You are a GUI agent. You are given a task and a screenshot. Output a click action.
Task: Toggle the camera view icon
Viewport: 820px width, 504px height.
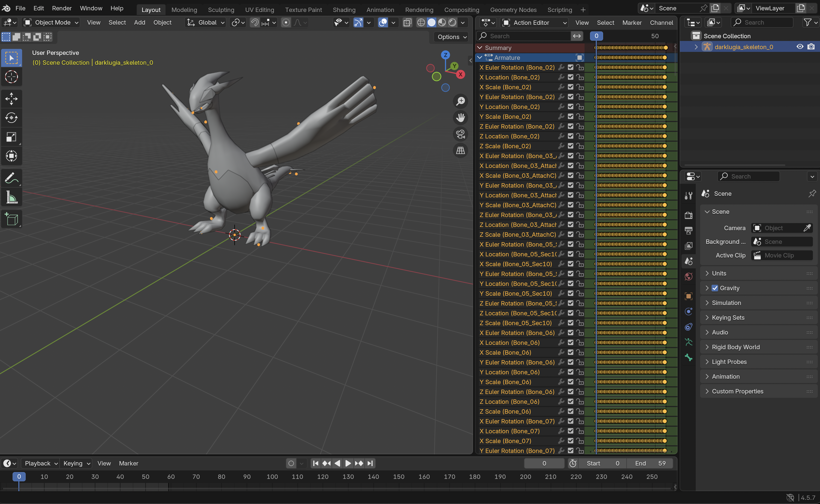[461, 134]
